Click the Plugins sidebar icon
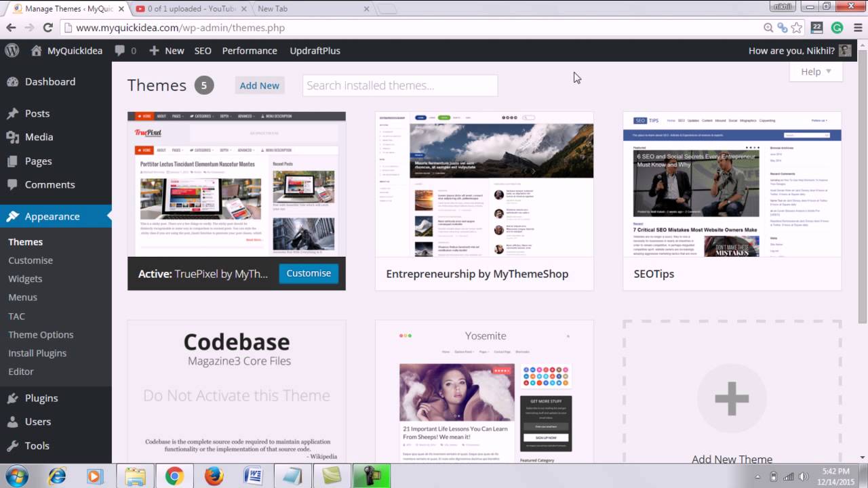868x488 pixels. (x=12, y=398)
